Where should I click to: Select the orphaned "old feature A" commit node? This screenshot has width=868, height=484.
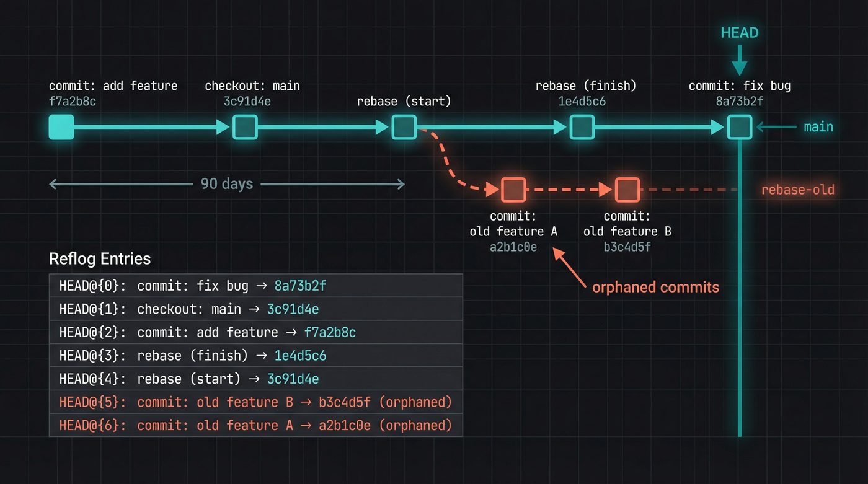tap(513, 190)
